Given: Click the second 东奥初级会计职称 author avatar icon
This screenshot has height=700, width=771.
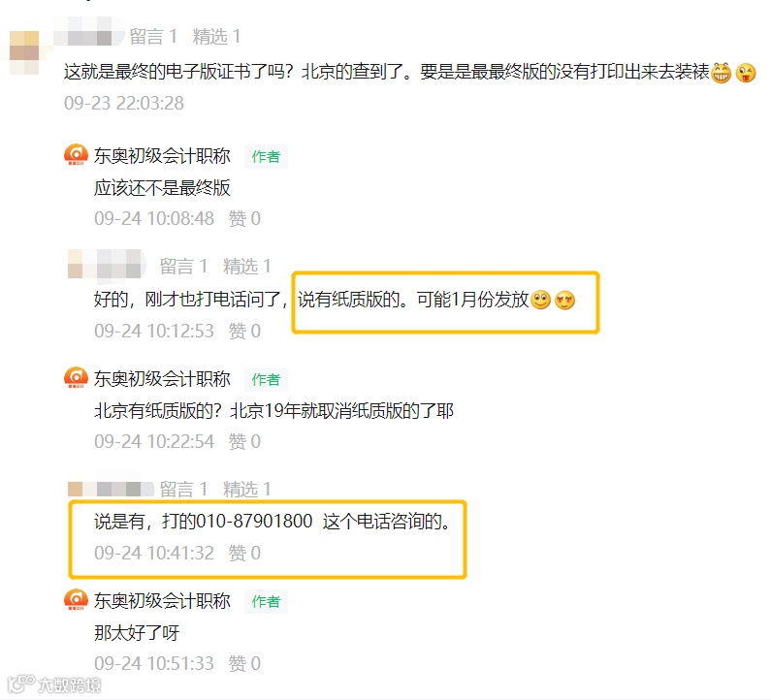Looking at the screenshot, I should 77,377.
